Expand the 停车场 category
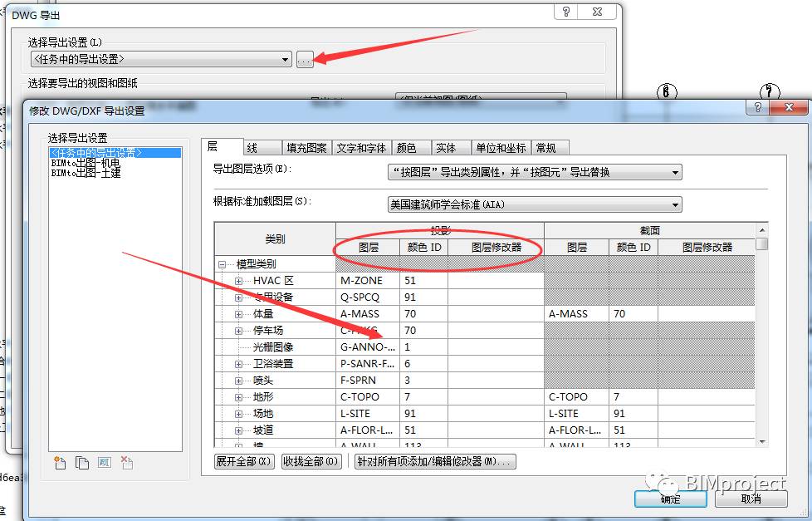Viewport: 812px width, 521px height. pos(239,331)
